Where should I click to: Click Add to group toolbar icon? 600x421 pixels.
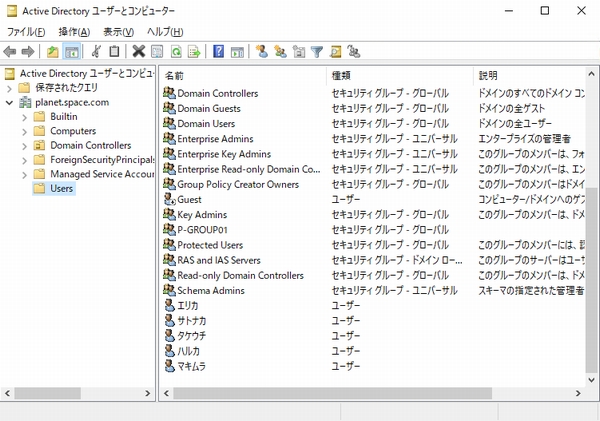coord(354,51)
